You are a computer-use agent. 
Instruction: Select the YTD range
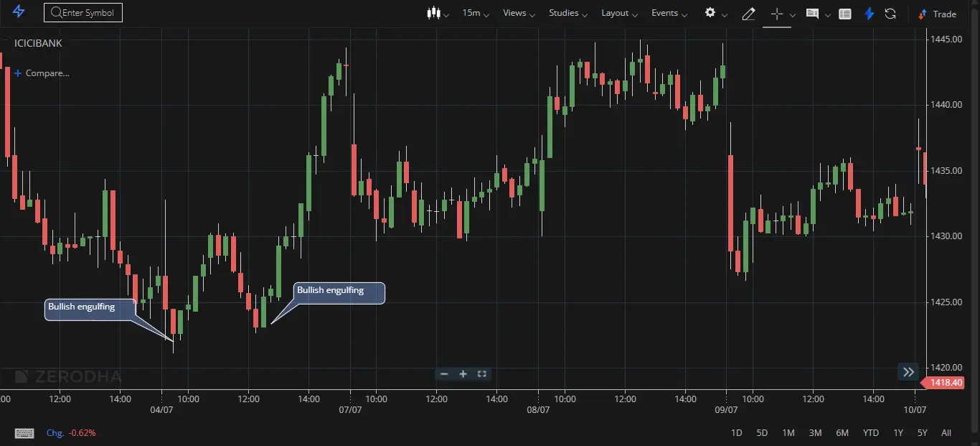(870, 433)
